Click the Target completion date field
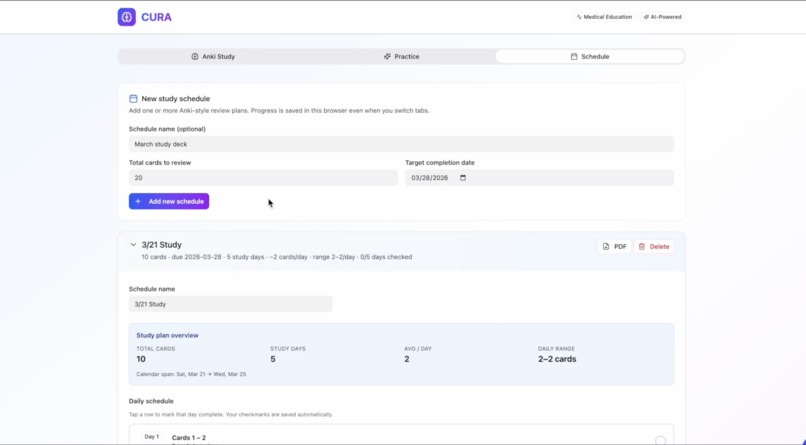 click(x=539, y=178)
